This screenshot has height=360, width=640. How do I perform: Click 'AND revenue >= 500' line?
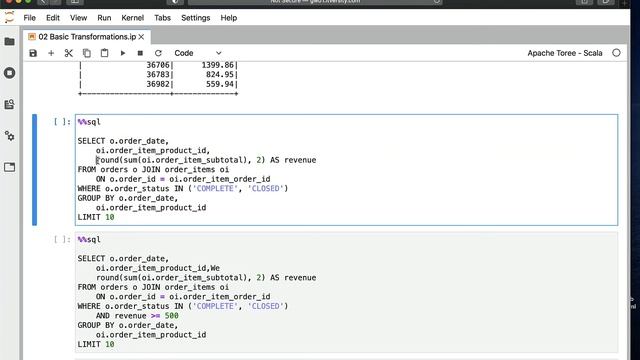(137, 316)
